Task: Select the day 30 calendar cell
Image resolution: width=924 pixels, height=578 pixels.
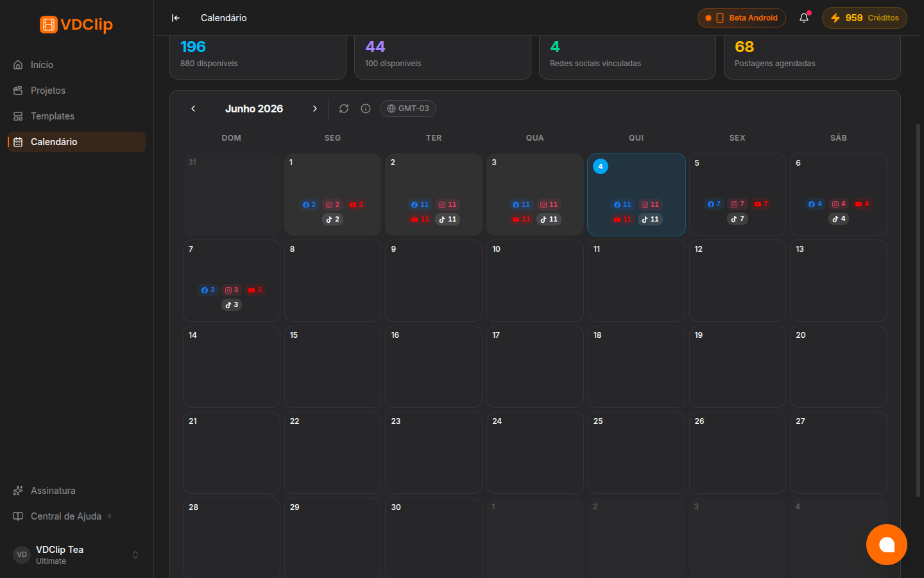Action: pyautogui.click(x=434, y=538)
